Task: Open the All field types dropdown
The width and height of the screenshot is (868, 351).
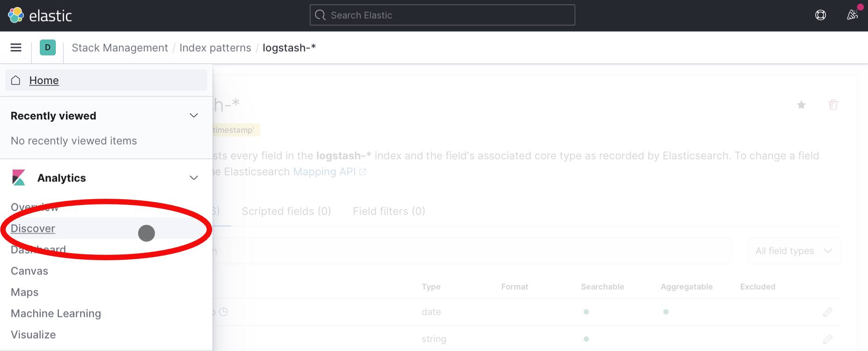Action: coord(794,251)
